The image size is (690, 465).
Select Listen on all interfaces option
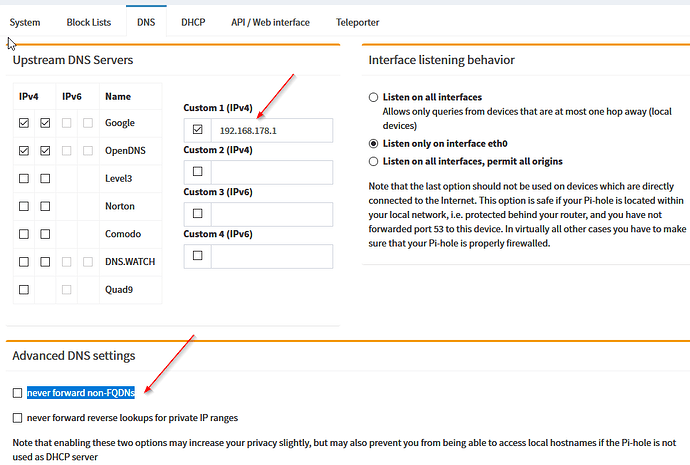pyautogui.click(x=374, y=97)
